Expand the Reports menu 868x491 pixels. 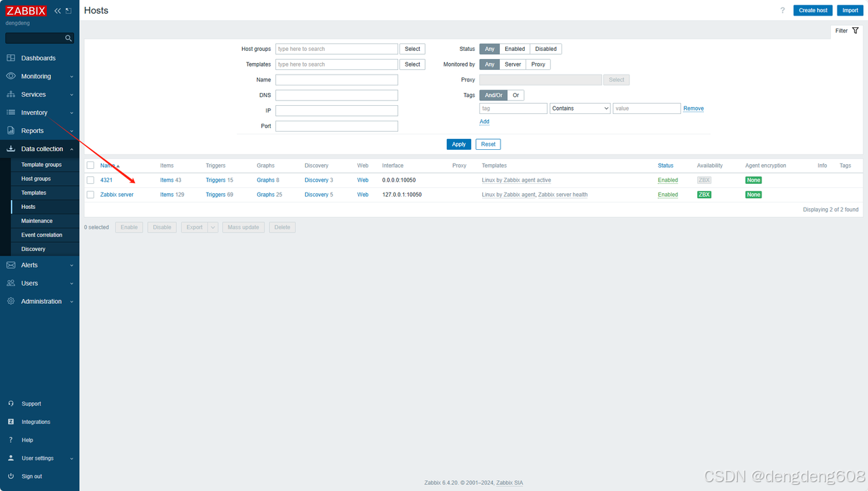click(72, 131)
